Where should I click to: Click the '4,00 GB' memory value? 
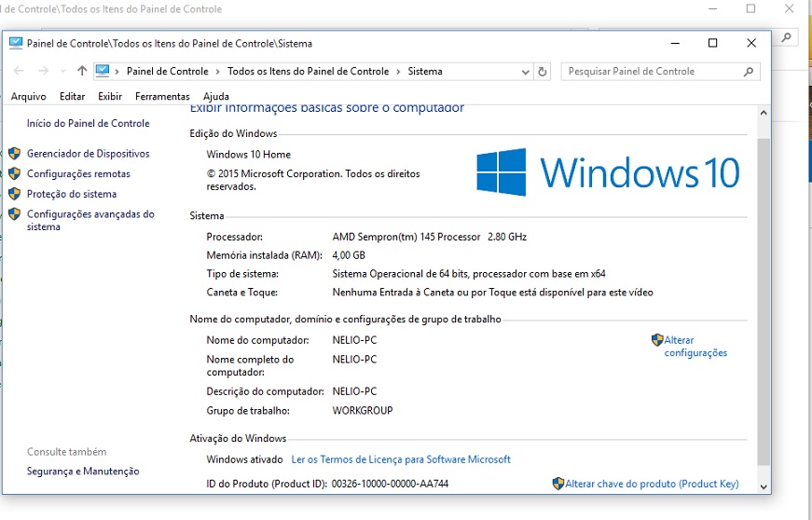click(x=349, y=255)
